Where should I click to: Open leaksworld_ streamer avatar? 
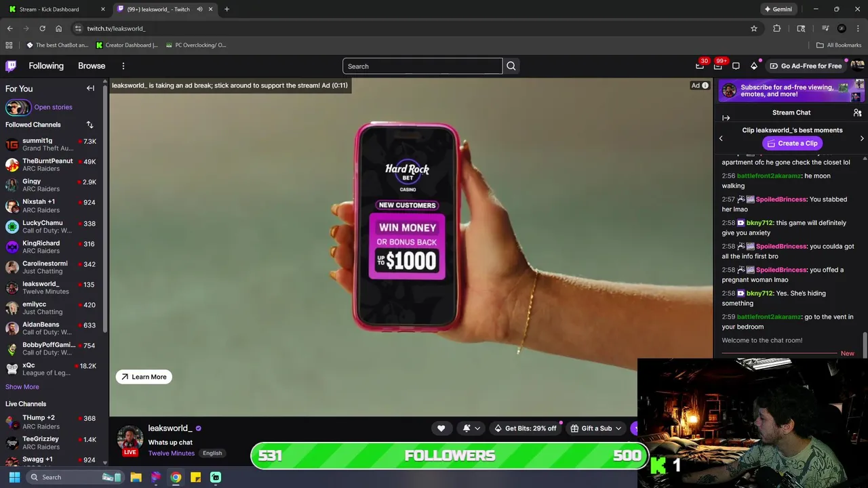[130, 439]
